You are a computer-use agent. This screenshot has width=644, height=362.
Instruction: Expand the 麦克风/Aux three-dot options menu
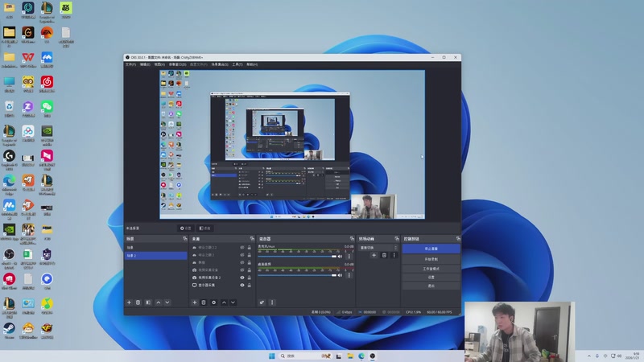click(x=349, y=256)
